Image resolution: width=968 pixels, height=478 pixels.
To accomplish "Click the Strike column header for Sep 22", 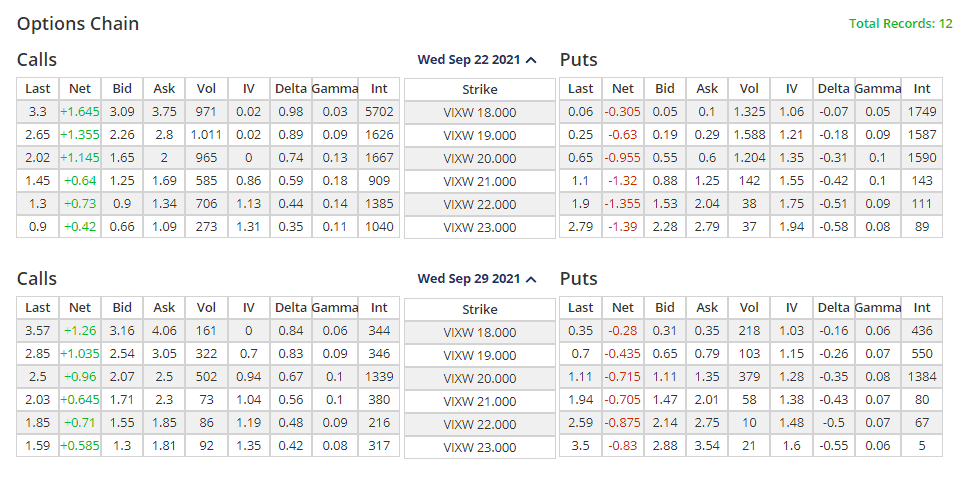I will (479, 90).
